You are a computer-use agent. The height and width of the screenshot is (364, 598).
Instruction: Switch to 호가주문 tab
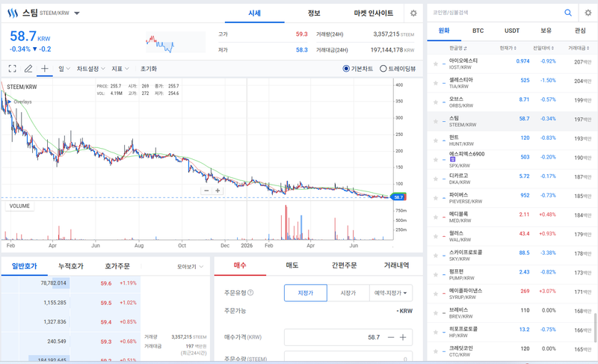coord(117,266)
